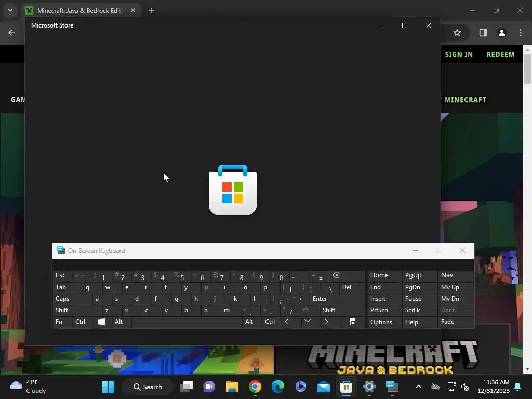The width and height of the screenshot is (532, 399).
Task: Open Options on the On-Screen Keyboard
Action: pos(384,322)
